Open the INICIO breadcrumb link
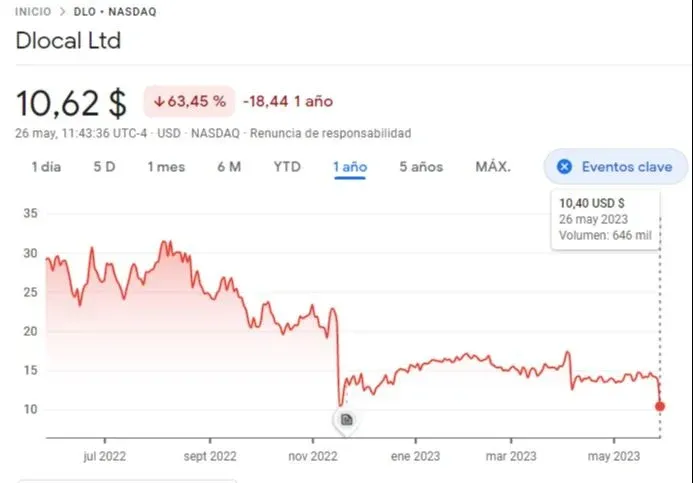This screenshot has height=483, width=693. 34,12
